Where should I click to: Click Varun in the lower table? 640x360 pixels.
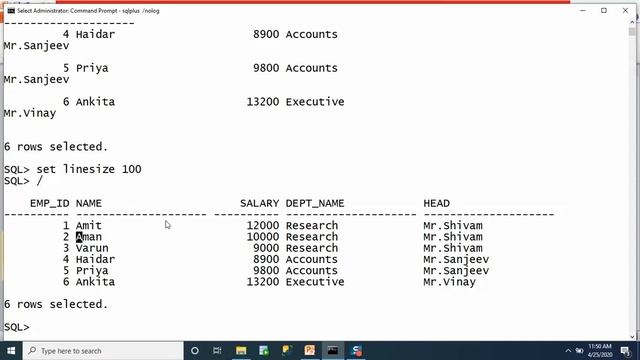pos(92,248)
